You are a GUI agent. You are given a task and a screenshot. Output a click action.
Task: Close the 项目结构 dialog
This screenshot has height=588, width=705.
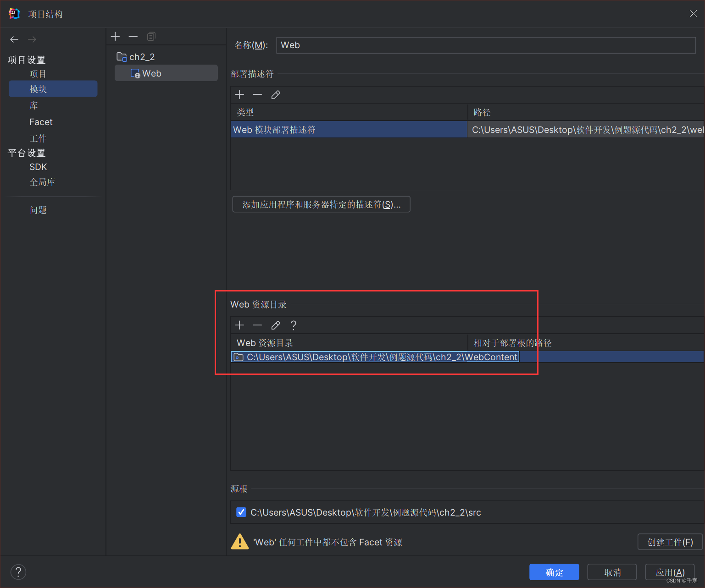point(693,14)
